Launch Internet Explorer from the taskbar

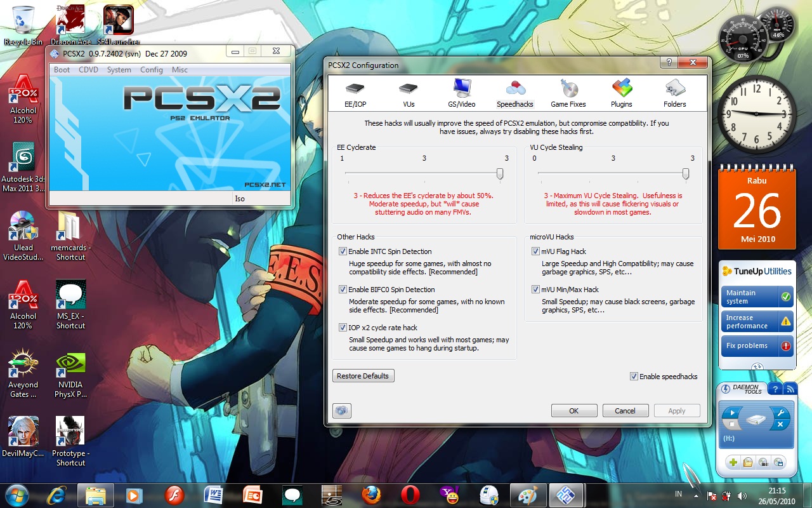(56, 495)
